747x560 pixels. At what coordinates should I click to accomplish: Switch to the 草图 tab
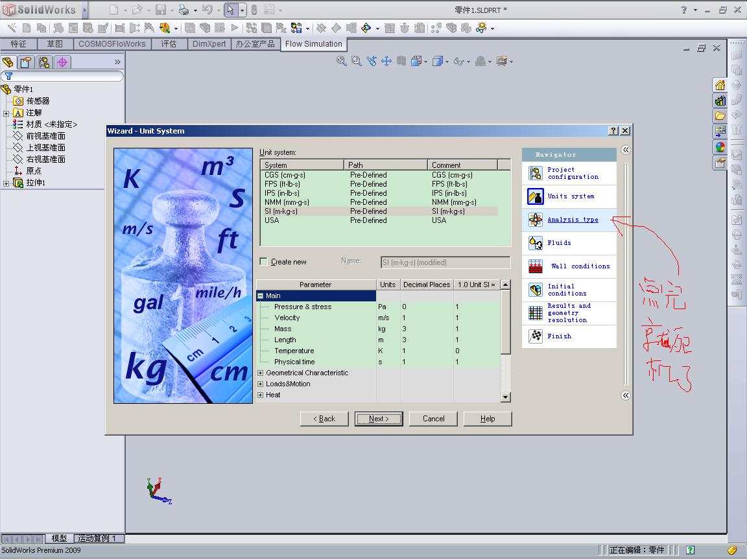click(x=54, y=44)
